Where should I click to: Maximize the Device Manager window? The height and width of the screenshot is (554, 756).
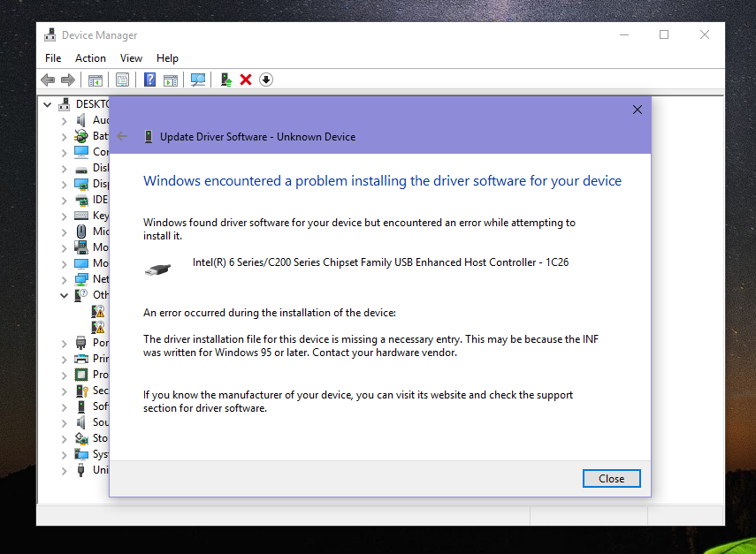[664, 34]
